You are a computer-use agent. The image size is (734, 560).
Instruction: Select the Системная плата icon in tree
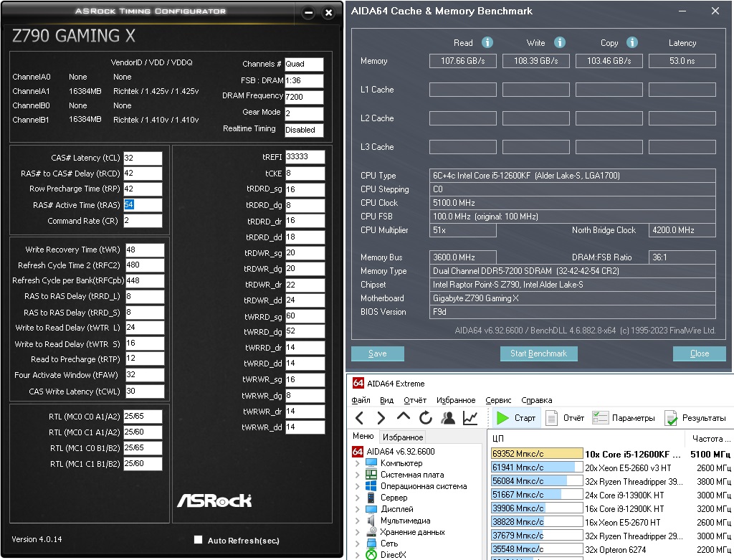click(x=371, y=474)
